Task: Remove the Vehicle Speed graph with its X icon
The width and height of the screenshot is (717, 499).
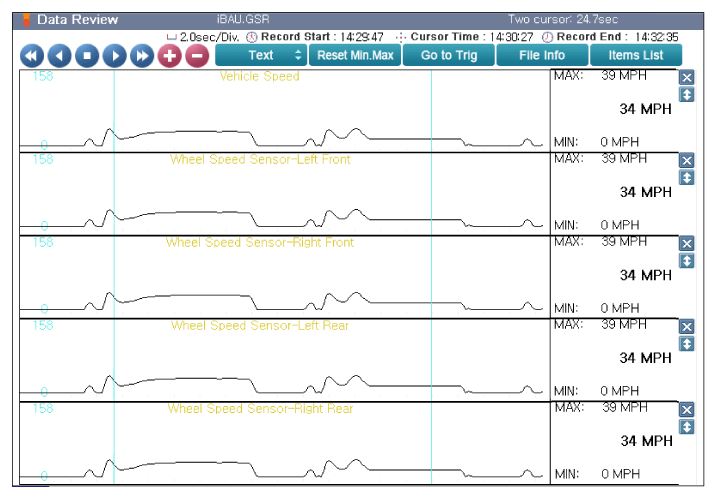Action: pos(686,77)
